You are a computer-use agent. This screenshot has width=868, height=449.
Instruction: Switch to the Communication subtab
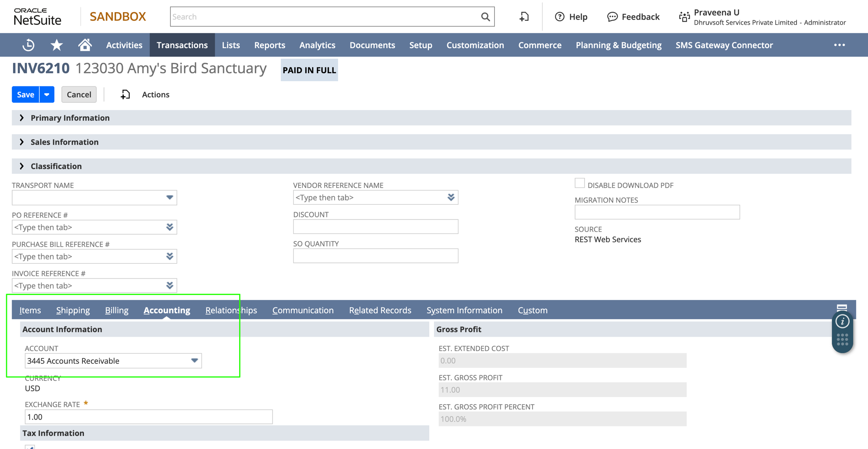coord(303,310)
